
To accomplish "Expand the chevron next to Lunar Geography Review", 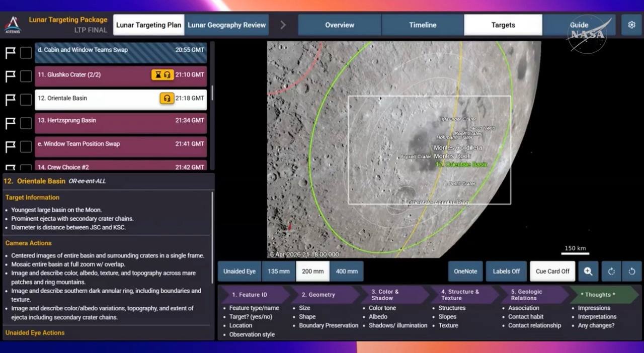I will click(x=283, y=25).
